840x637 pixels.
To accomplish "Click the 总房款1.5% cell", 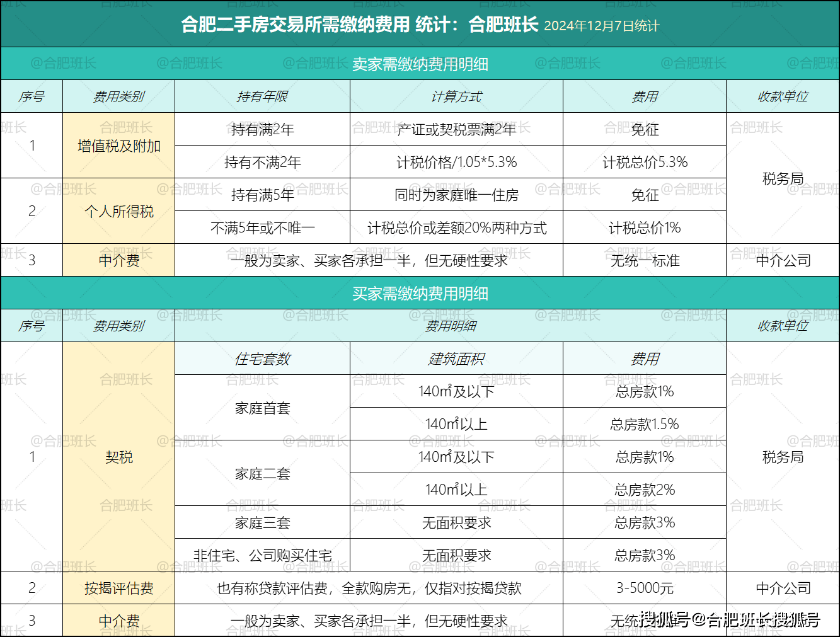I will 645,424.
